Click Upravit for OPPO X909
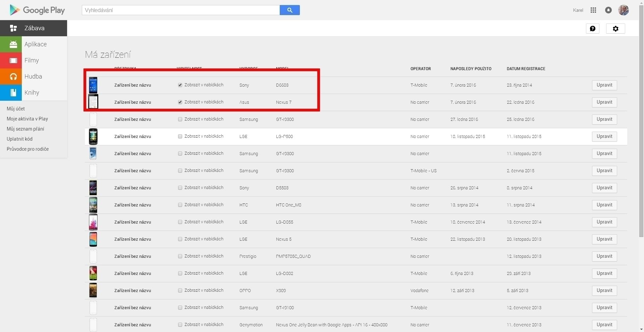 (x=604, y=290)
